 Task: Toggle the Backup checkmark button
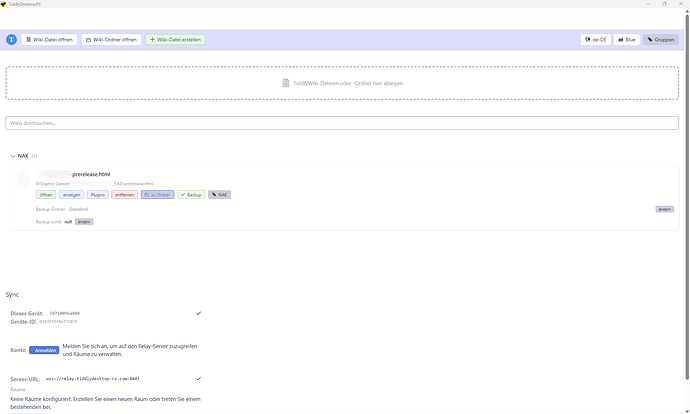[191, 195]
